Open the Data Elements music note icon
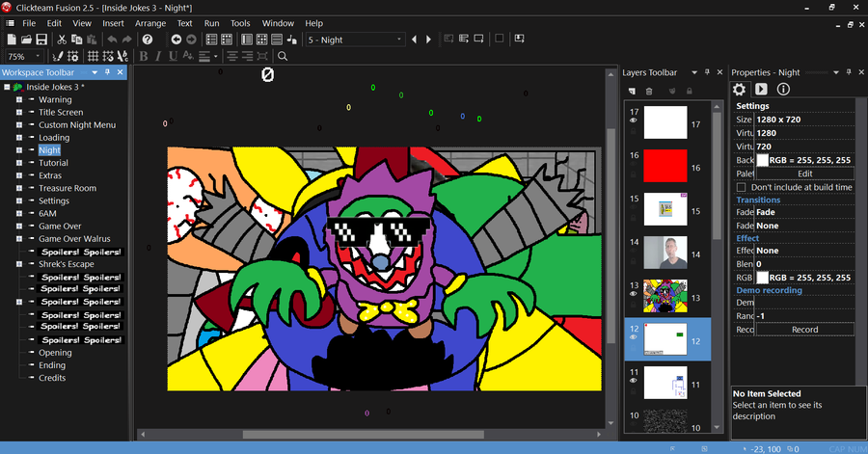Image resolution: width=868 pixels, height=454 pixels. click(x=291, y=40)
